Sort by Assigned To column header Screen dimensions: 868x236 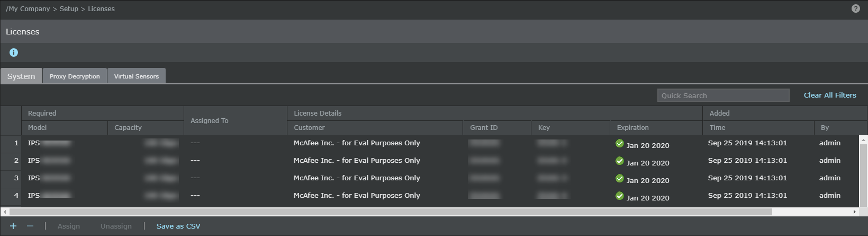236,120
